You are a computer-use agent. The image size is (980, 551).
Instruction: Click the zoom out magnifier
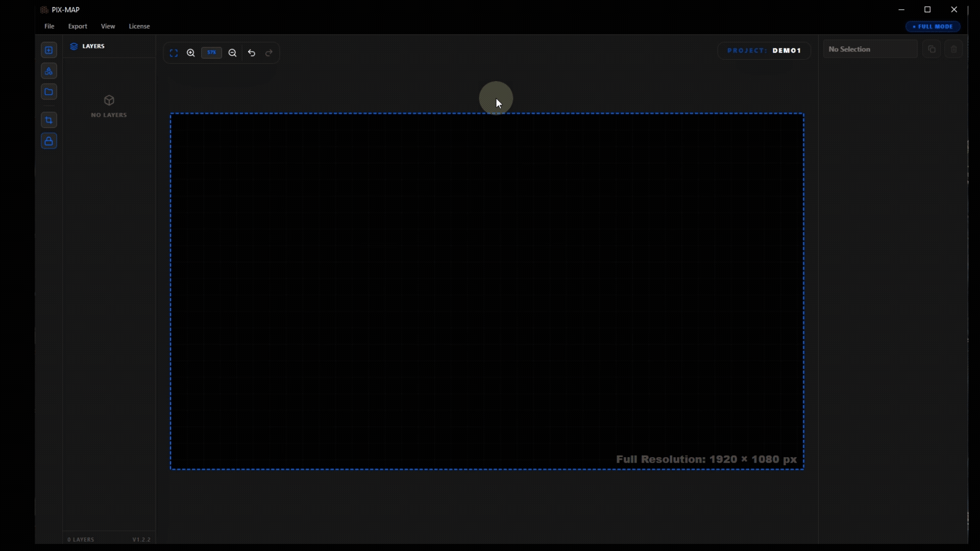[232, 53]
